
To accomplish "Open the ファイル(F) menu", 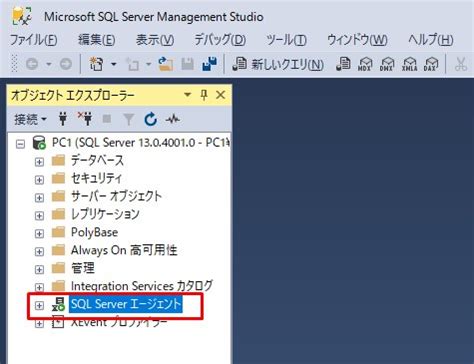I will click(x=34, y=40).
